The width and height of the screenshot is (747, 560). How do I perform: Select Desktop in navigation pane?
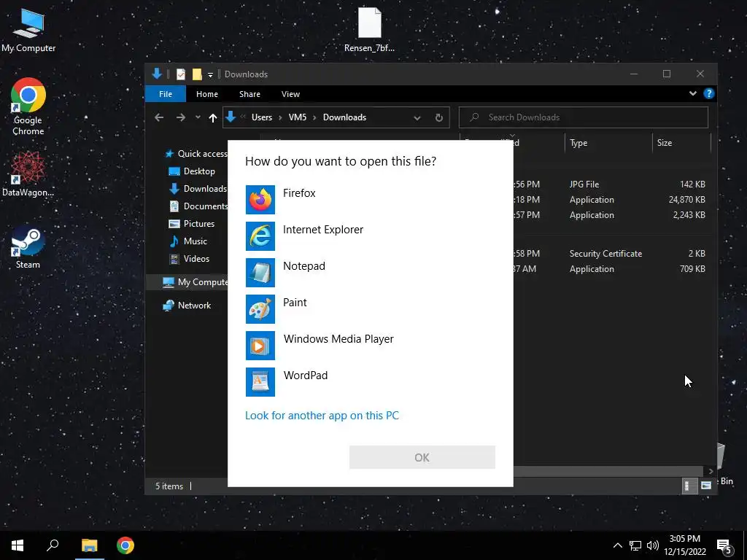tap(192, 171)
